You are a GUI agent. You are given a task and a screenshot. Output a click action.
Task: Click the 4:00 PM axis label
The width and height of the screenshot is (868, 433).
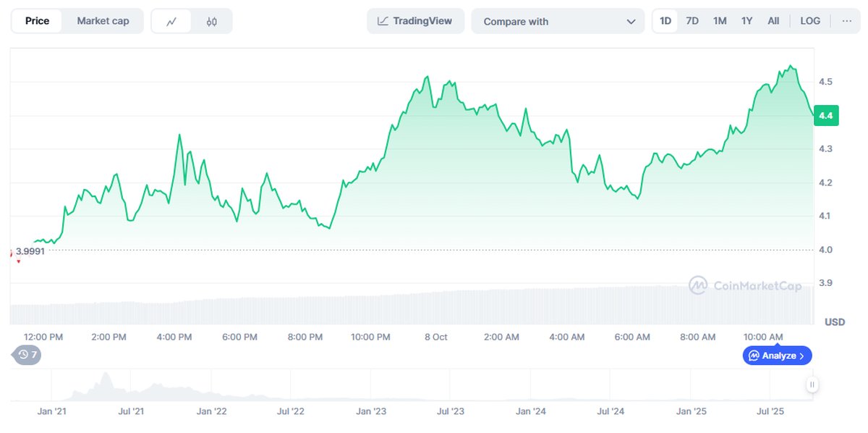click(x=174, y=337)
